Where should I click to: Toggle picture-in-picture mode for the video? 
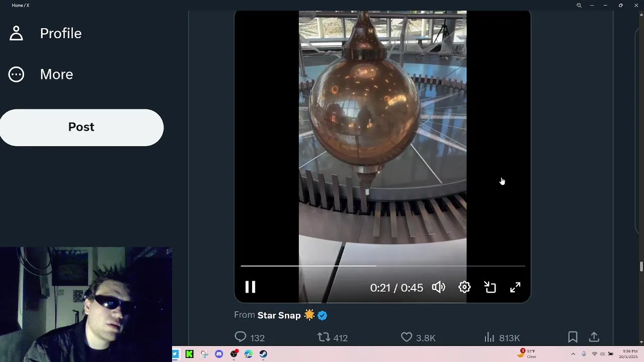(490, 287)
